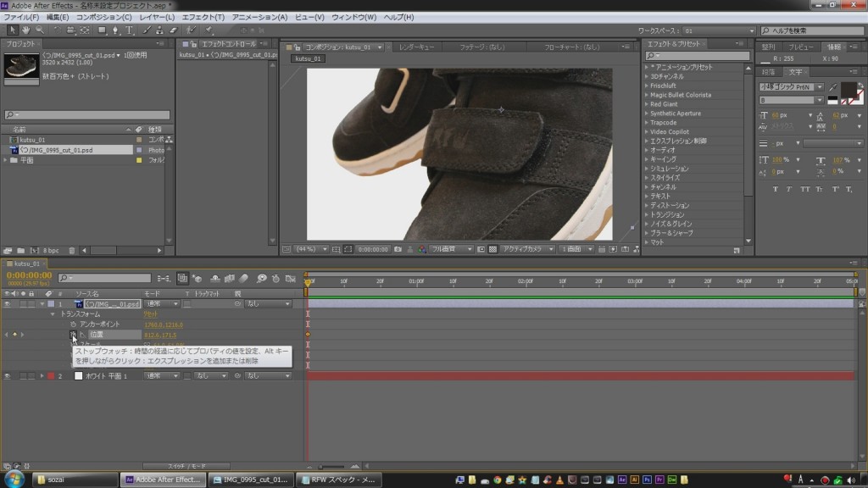Image resolution: width=868 pixels, height=488 pixels.
Task: Click the current time display 0:00:00:00 in timeline
Action: click(30, 275)
